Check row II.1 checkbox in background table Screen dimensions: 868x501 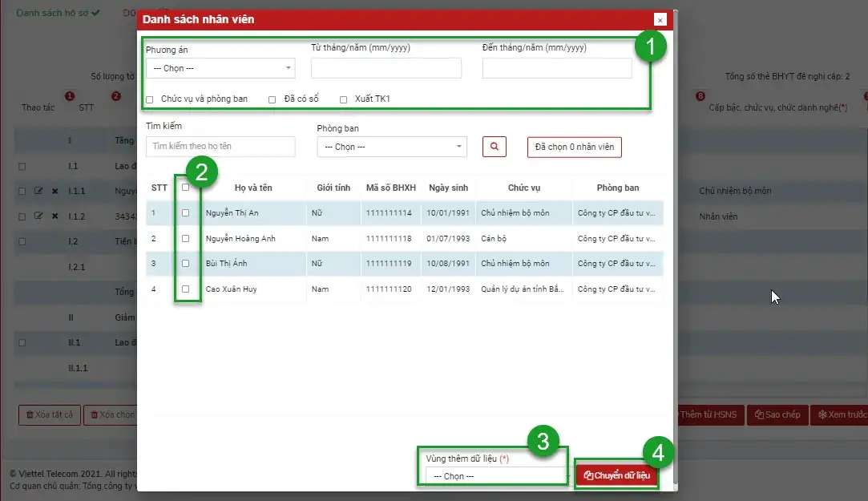tap(22, 342)
